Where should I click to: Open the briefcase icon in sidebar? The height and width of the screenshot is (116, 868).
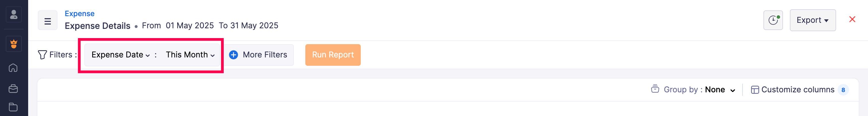coord(13,89)
